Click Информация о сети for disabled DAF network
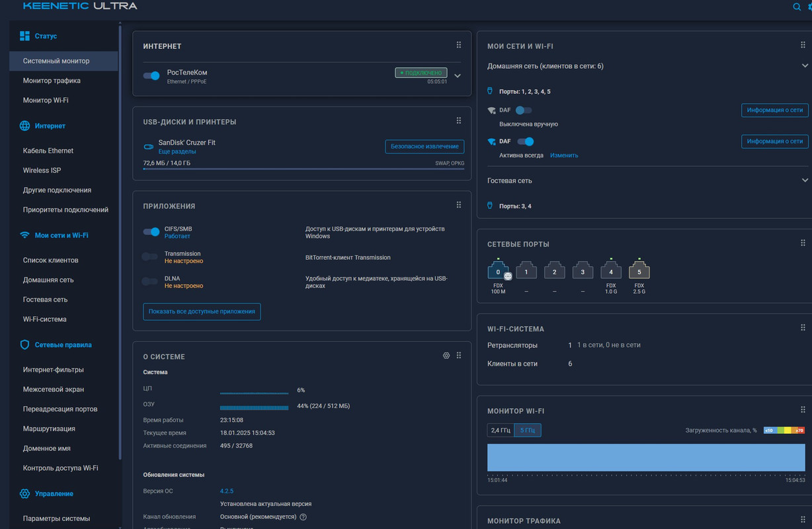Screen dimensions: 812x529 [775, 110]
